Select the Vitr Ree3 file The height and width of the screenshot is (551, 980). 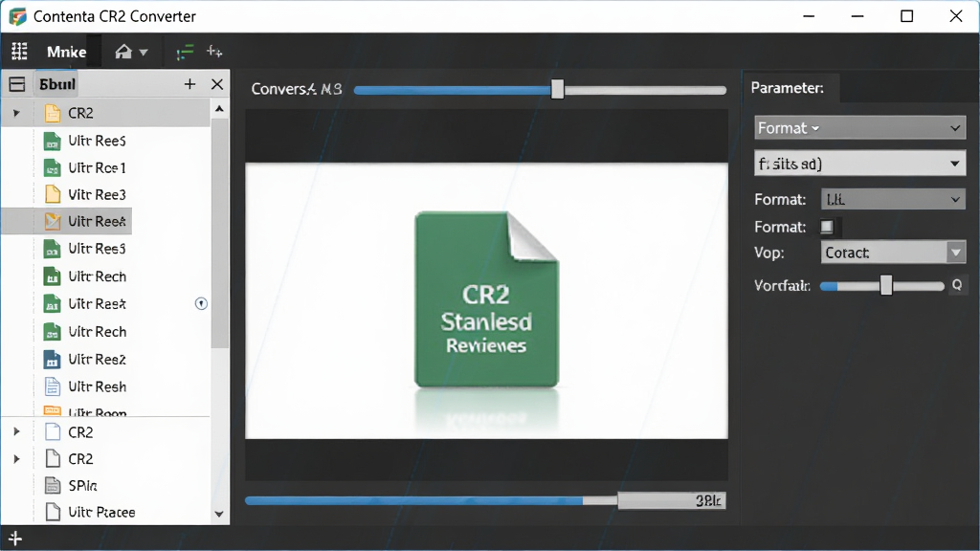coord(97,194)
